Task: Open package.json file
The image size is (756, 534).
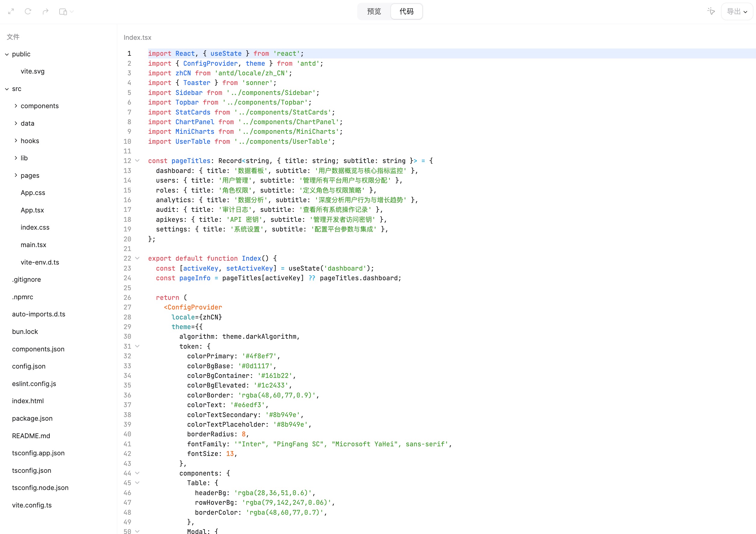Action: click(x=32, y=418)
